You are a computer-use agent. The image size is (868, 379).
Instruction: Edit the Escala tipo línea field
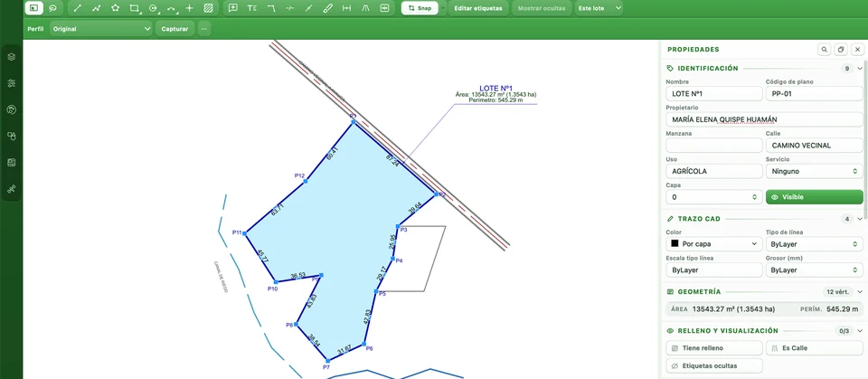pyautogui.click(x=713, y=270)
